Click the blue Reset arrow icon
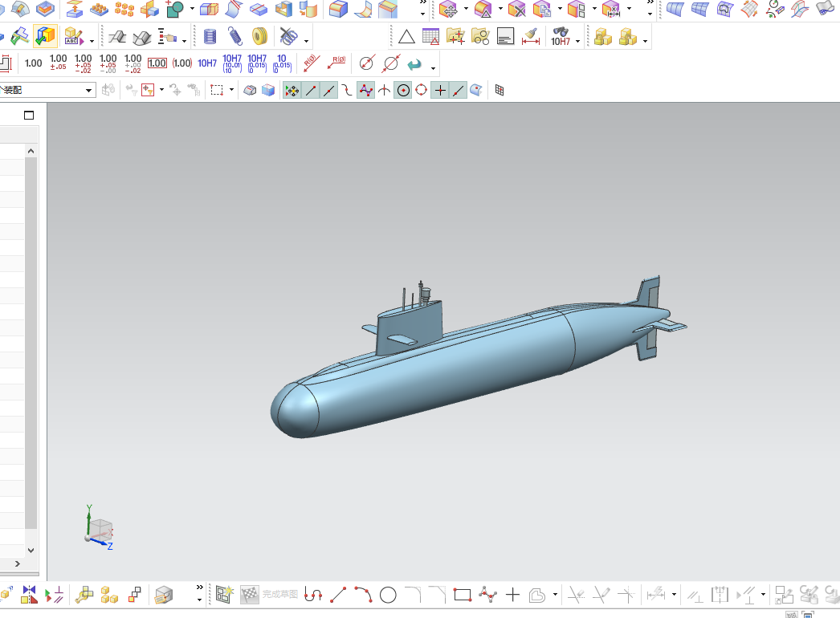 click(414, 64)
